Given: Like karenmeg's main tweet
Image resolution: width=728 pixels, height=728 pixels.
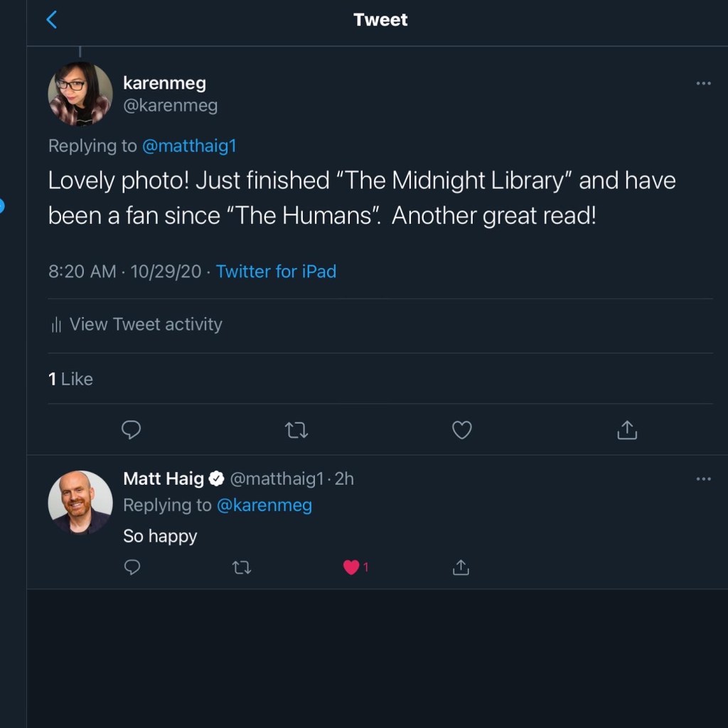Looking at the screenshot, I should [462, 430].
